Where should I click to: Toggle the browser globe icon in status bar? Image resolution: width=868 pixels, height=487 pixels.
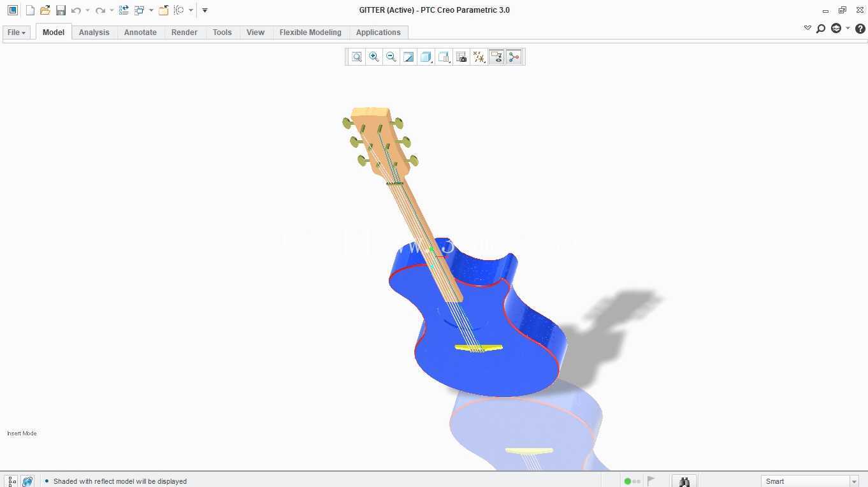[x=27, y=481]
